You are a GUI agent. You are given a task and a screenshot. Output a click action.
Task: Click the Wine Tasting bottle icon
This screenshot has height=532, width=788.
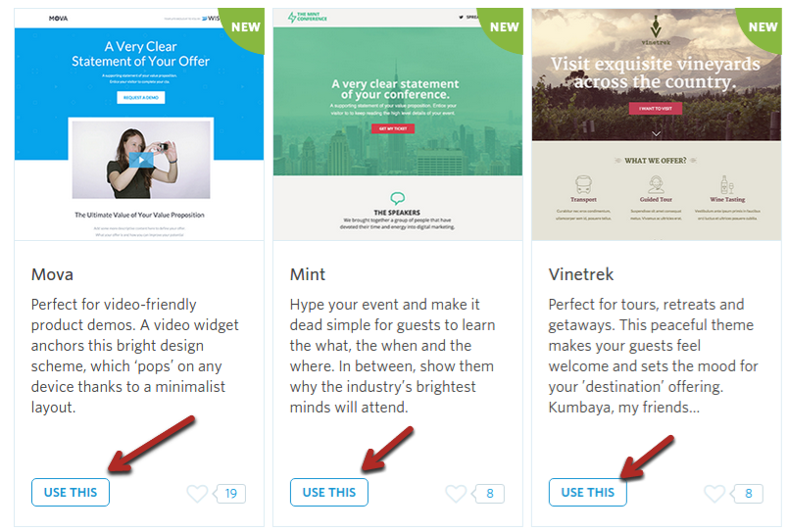click(x=726, y=184)
